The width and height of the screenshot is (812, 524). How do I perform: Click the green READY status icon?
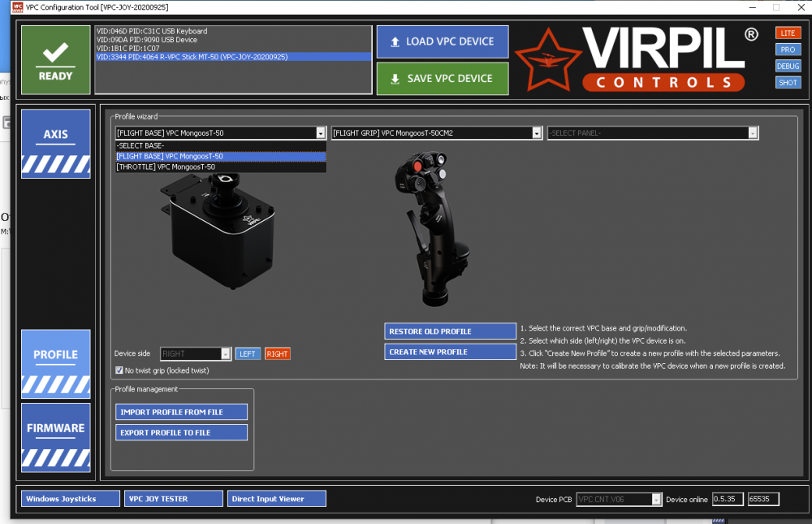click(55, 60)
